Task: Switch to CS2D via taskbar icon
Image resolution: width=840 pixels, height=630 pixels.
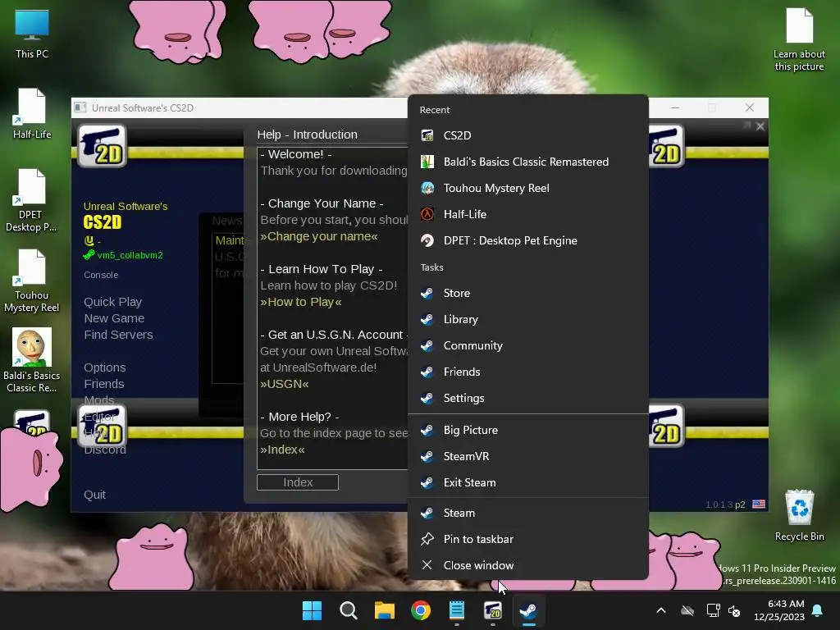Action: (x=493, y=610)
